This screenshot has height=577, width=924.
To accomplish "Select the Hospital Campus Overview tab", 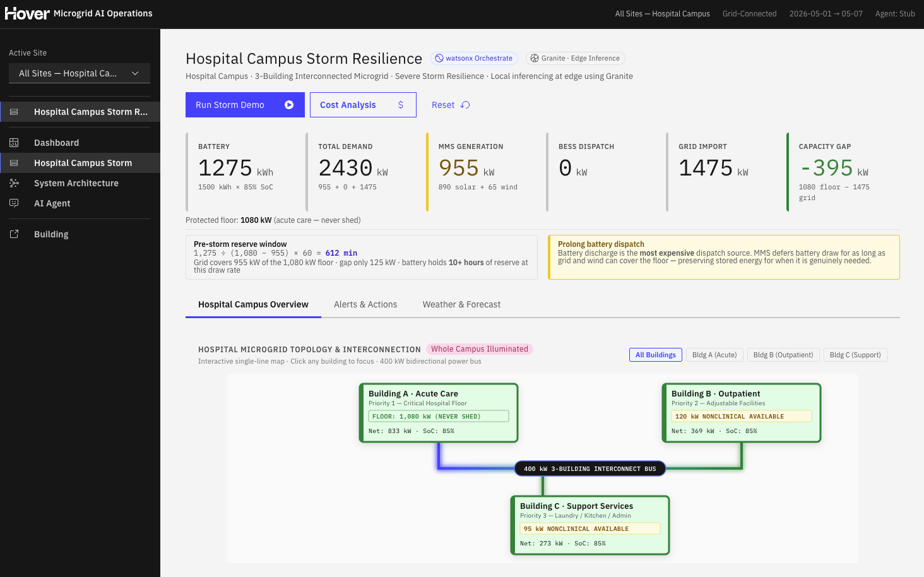I will pyautogui.click(x=253, y=304).
